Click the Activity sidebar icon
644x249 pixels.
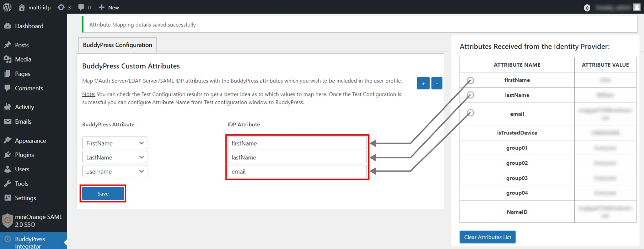click(8, 107)
